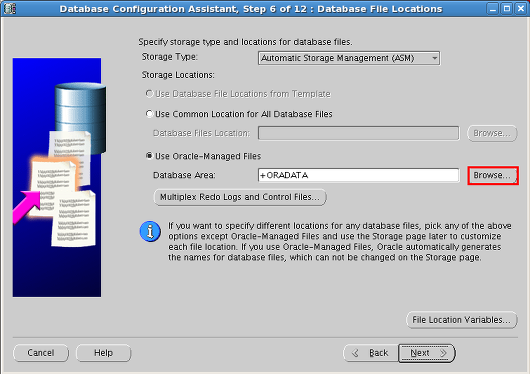The width and height of the screenshot is (530, 374).
Task: Click the window menu icon in title bar
Action: (x=9, y=8)
